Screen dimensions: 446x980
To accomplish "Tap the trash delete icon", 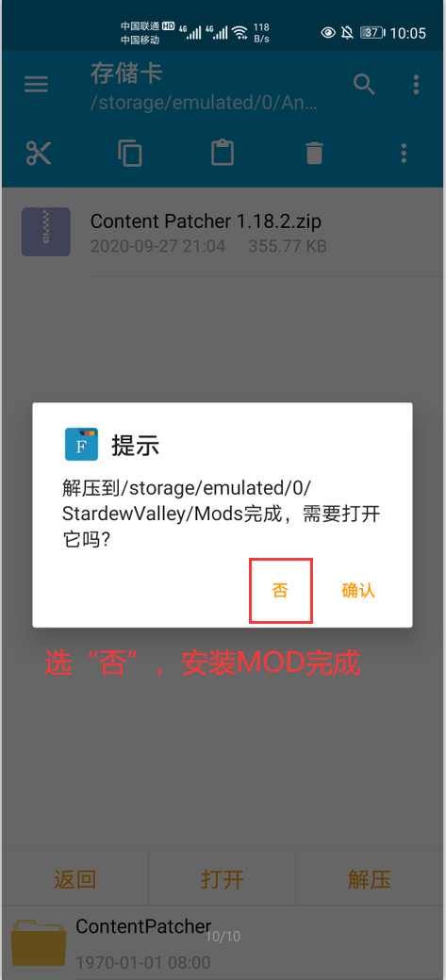I will pyautogui.click(x=314, y=153).
